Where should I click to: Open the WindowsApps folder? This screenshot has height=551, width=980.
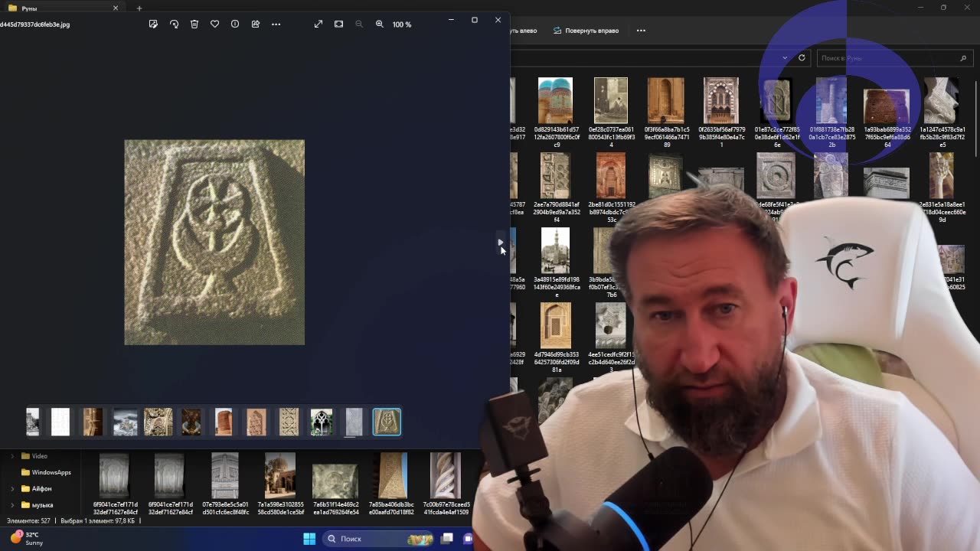pyautogui.click(x=46, y=472)
